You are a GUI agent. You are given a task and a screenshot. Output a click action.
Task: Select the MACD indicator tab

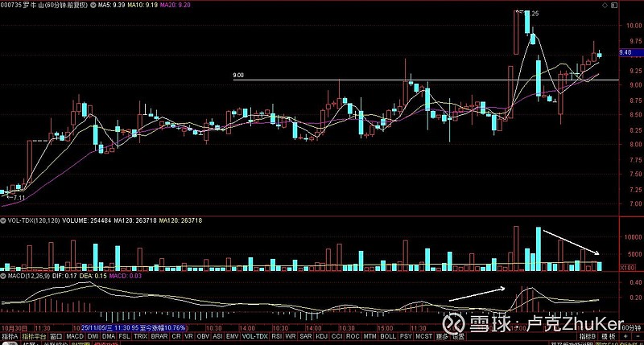pyautogui.click(x=75, y=336)
